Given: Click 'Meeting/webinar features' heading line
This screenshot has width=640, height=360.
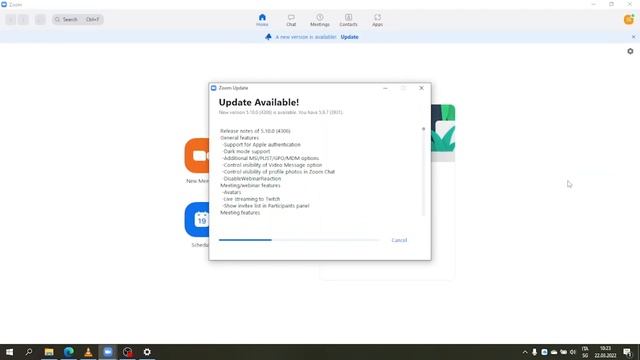Looking at the screenshot, I should (x=250, y=185).
